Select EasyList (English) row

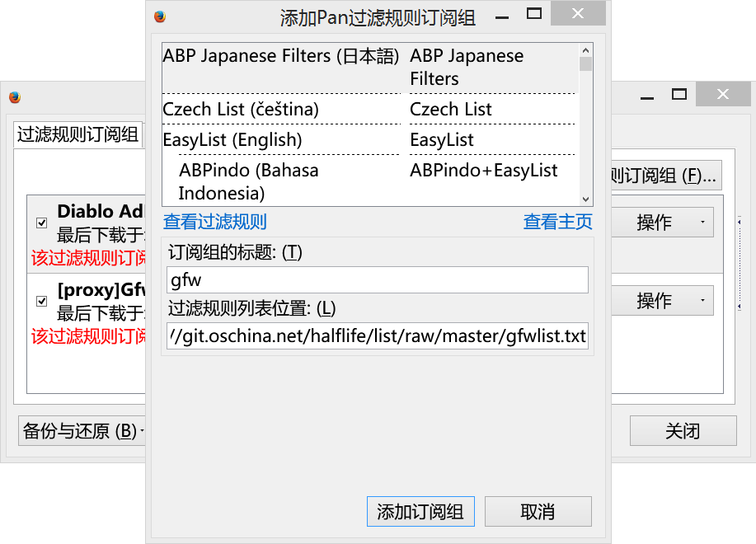(370, 140)
